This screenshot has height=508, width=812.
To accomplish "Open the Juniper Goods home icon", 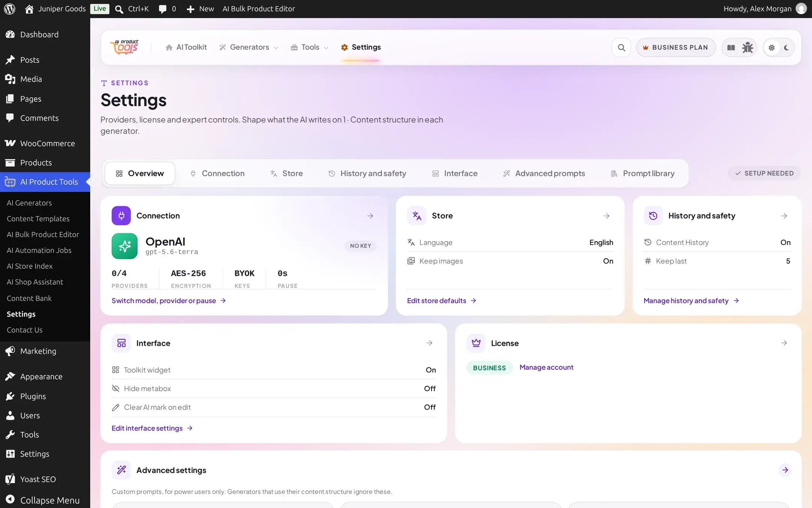I will (29, 9).
